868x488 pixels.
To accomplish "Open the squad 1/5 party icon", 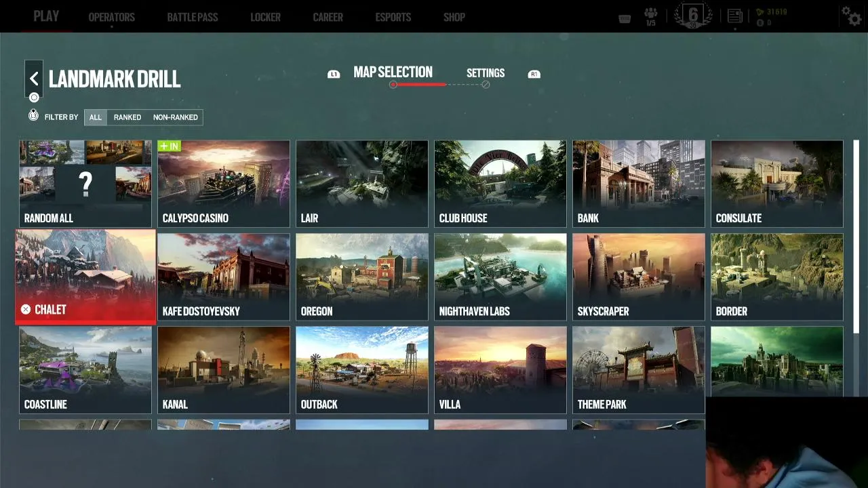I will [x=651, y=13].
